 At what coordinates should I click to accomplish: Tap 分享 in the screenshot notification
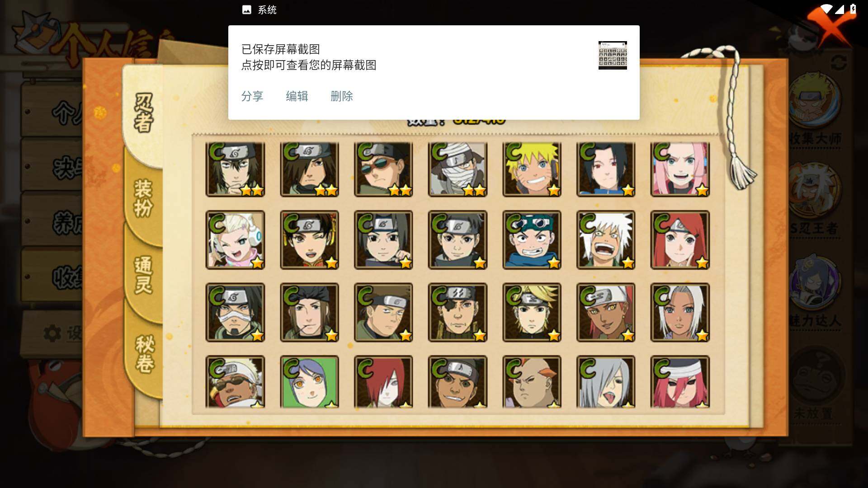tap(252, 96)
